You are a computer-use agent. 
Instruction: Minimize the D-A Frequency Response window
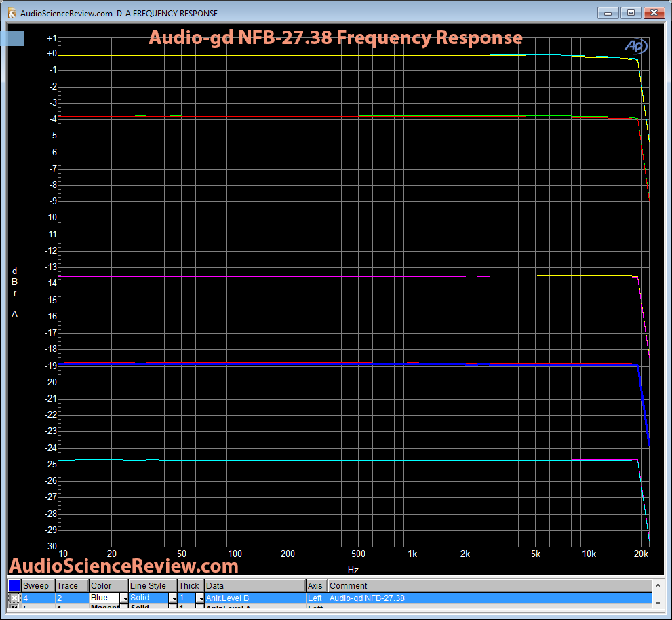pyautogui.click(x=608, y=13)
